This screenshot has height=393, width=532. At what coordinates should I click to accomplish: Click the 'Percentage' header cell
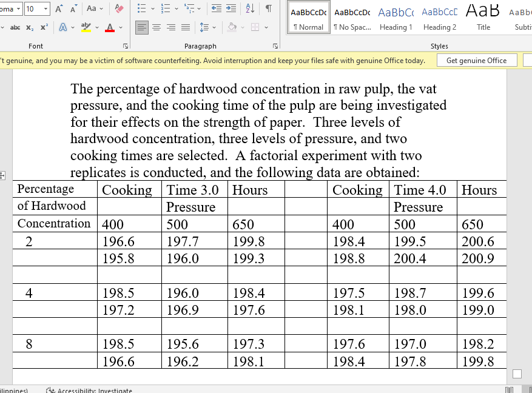(55, 189)
